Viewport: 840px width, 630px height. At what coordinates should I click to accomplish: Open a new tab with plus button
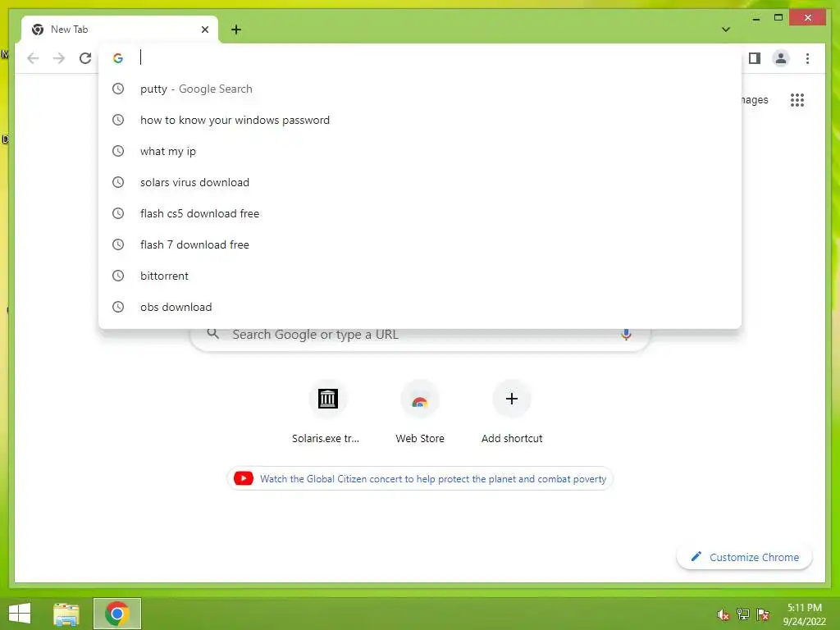[x=235, y=30]
